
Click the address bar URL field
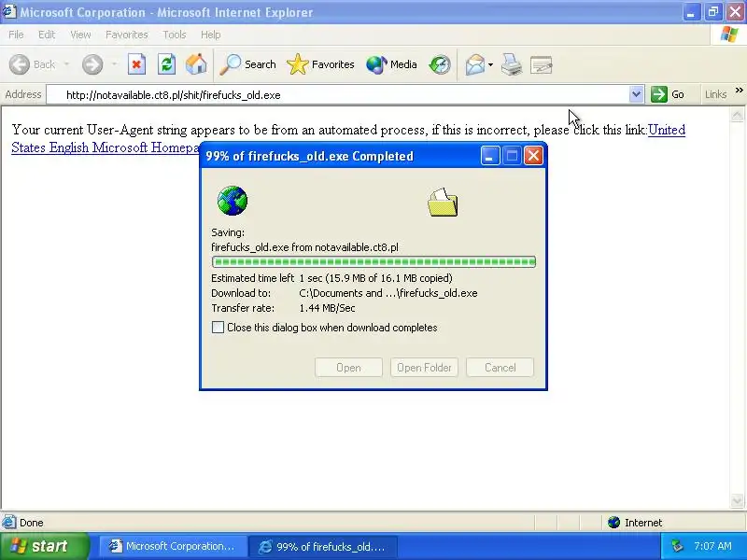337,95
